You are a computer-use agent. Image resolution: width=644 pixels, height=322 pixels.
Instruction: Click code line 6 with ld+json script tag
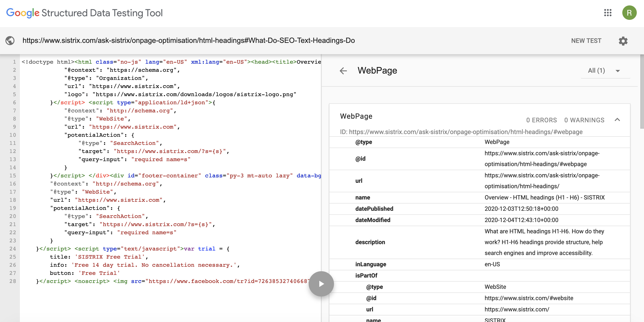(x=132, y=103)
